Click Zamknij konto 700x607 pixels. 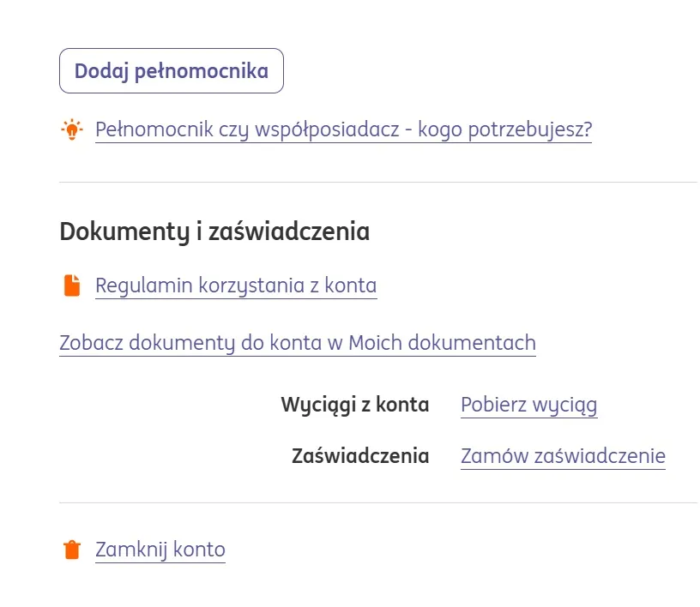[160, 549]
